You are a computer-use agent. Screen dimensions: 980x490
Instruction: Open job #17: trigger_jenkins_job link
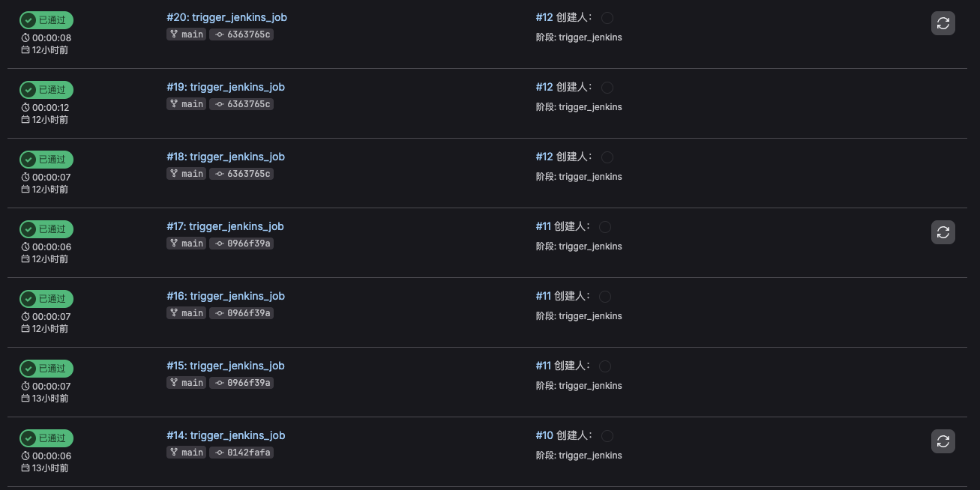(225, 226)
